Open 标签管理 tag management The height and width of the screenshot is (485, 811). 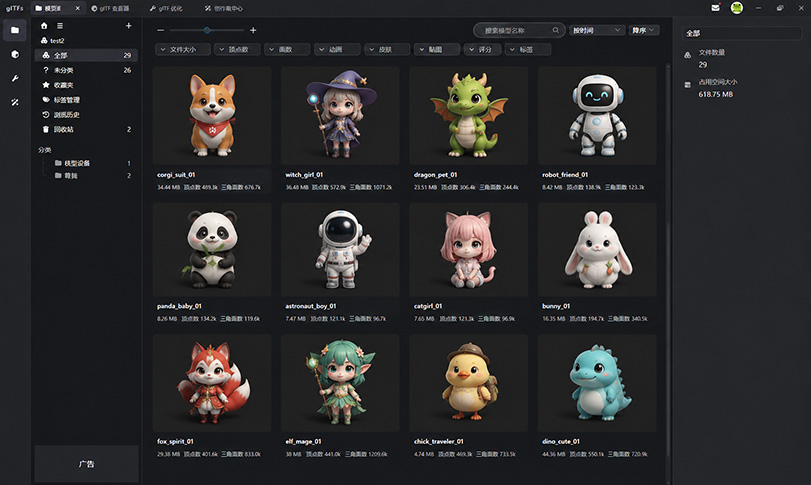[86, 100]
